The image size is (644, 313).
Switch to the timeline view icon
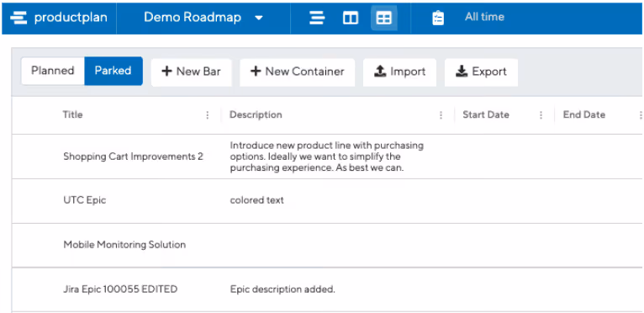coord(317,18)
